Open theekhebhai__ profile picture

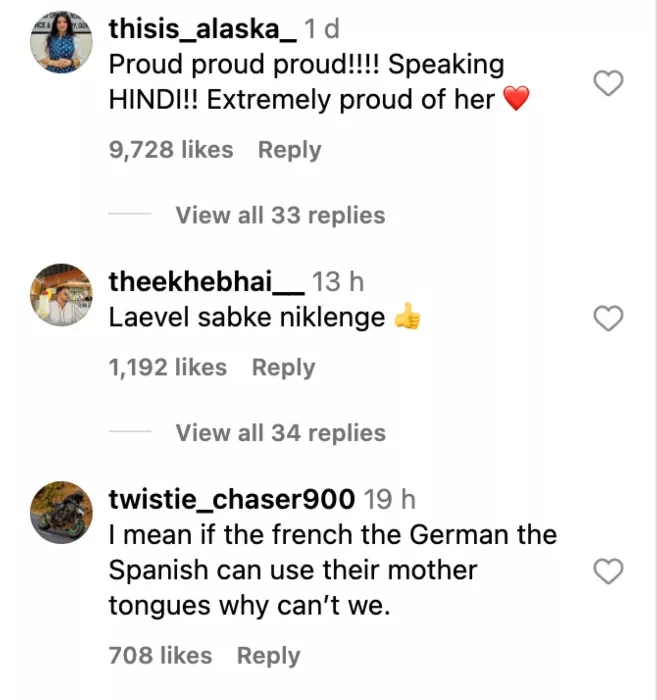click(62, 295)
